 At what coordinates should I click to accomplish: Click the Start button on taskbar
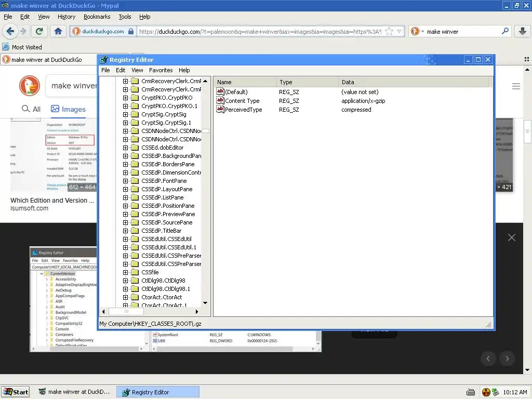click(15, 392)
